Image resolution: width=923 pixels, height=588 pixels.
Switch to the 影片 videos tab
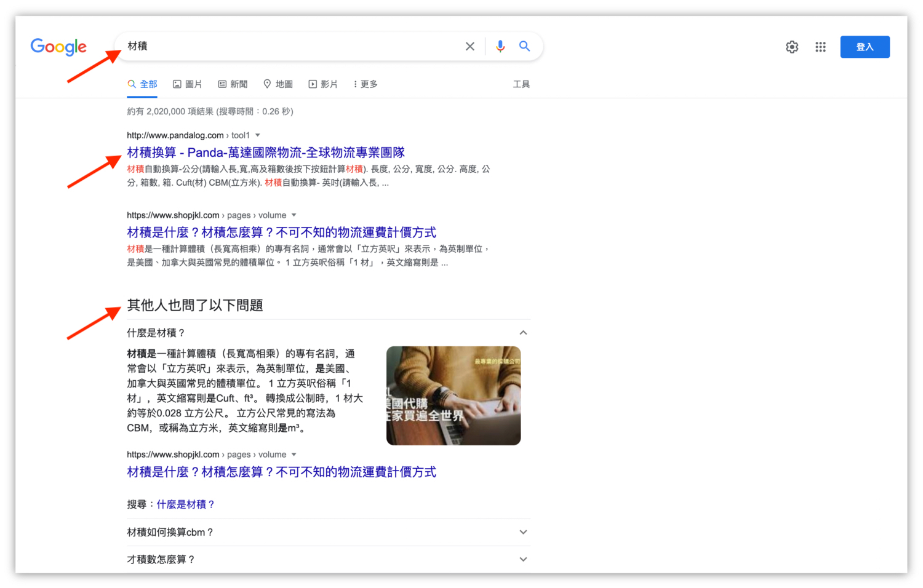[323, 84]
